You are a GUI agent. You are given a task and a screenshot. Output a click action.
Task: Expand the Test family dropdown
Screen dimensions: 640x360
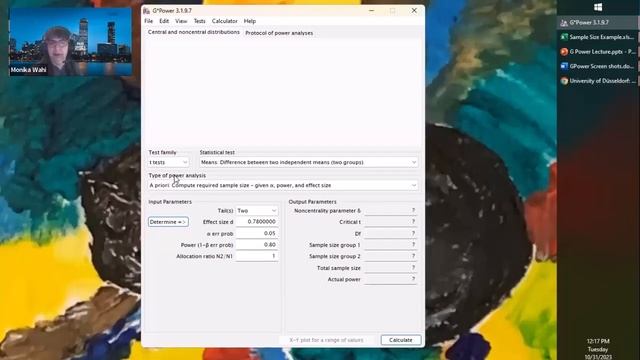click(168, 162)
